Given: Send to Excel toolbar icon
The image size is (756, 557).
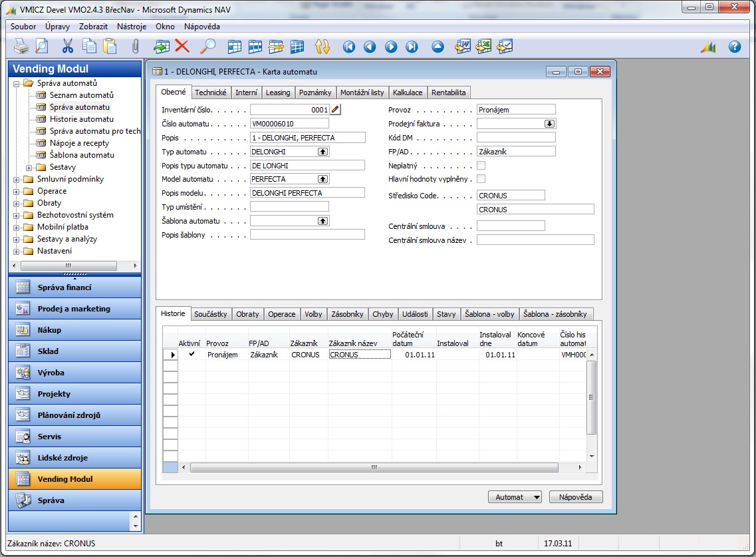Looking at the screenshot, I should [483, 47].
